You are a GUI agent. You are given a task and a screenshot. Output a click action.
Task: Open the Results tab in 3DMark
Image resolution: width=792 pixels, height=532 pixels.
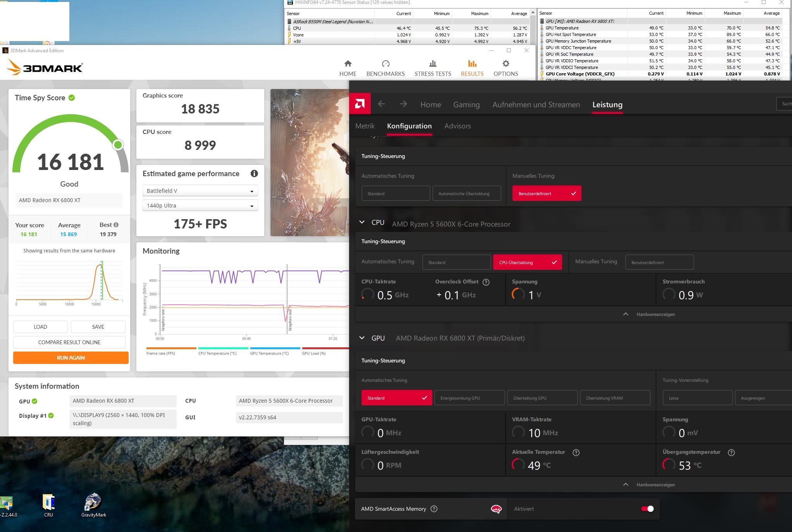point(472,68)
